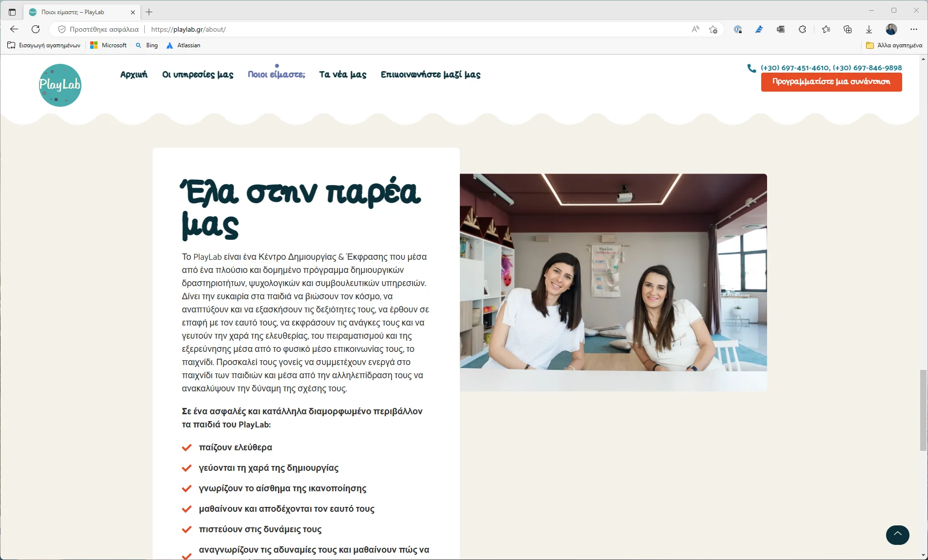Add page to favorites star icon
This screenshot has height=560, width=928.
(713, 29)
